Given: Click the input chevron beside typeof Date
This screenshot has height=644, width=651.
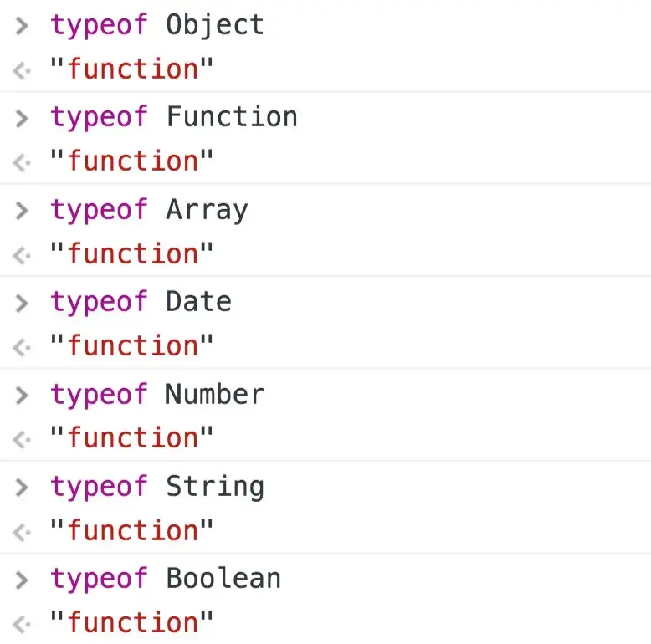Looking at the screenshot, I should (22, 303).
